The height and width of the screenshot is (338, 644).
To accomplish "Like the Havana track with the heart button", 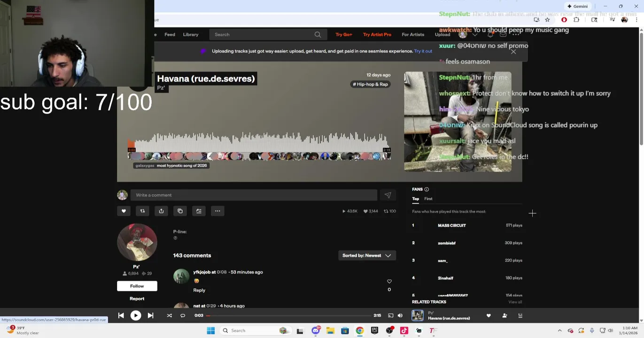I will point(124,211).
